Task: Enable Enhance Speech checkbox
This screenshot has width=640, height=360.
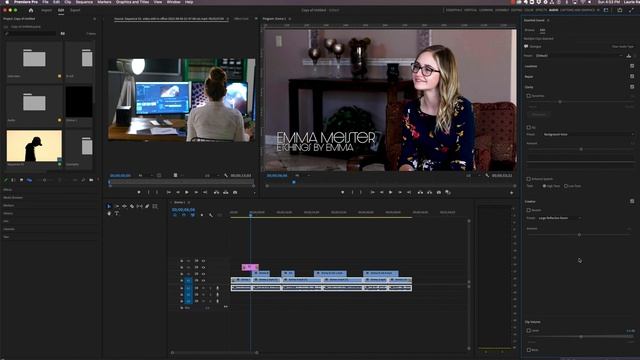Action: tap(529, 179)
